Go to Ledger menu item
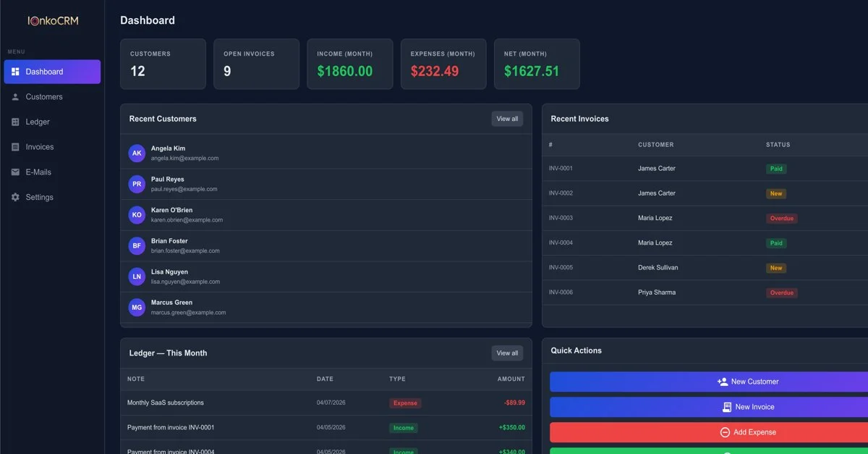This screenshot has width=868, height=454. click(52, 122)
